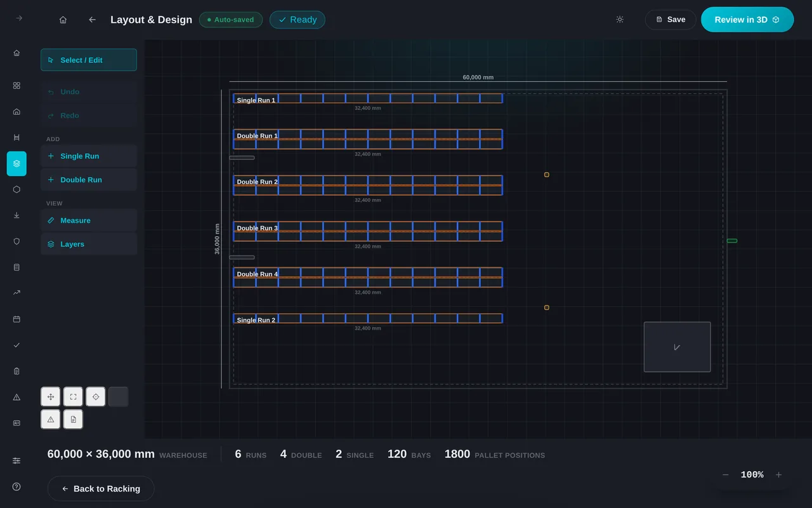Select the Double Run 3 rack on canvas

click(368, 231)
